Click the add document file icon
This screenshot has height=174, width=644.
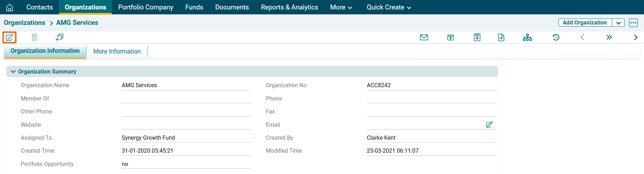501,37
